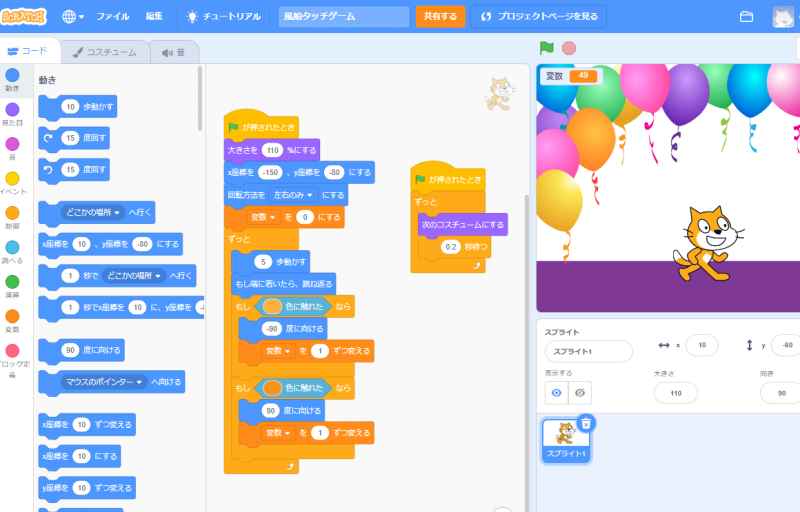Click first が押されたとき hat block
800x512 pixels.
[261, 125]
